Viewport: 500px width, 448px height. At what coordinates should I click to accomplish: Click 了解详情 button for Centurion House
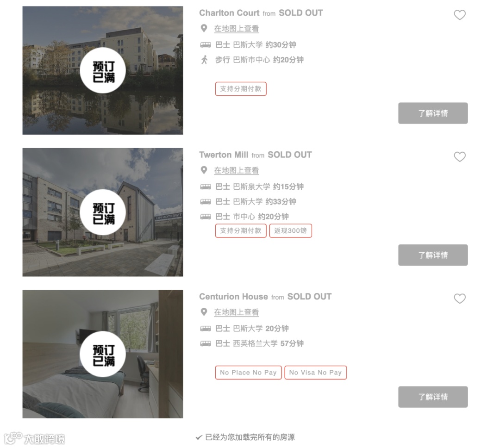(x=433, y=397)
